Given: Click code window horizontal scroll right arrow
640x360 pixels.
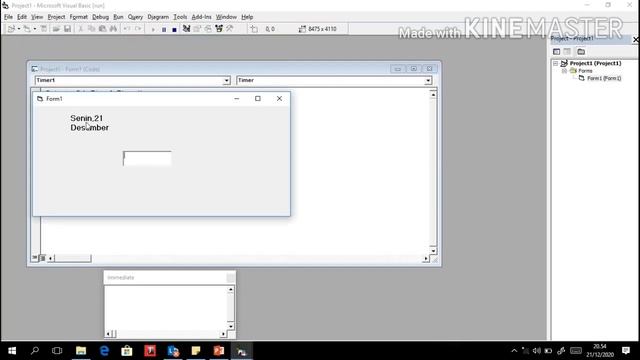Looking at the screenshot, I should coord(426,258).
